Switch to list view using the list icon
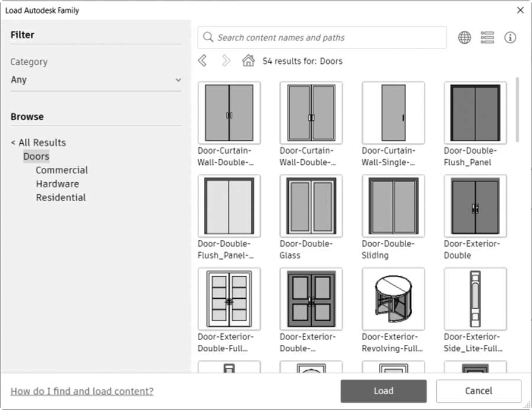Image resolution: width=532 pixels, height=410 pixels. point(487,37)
